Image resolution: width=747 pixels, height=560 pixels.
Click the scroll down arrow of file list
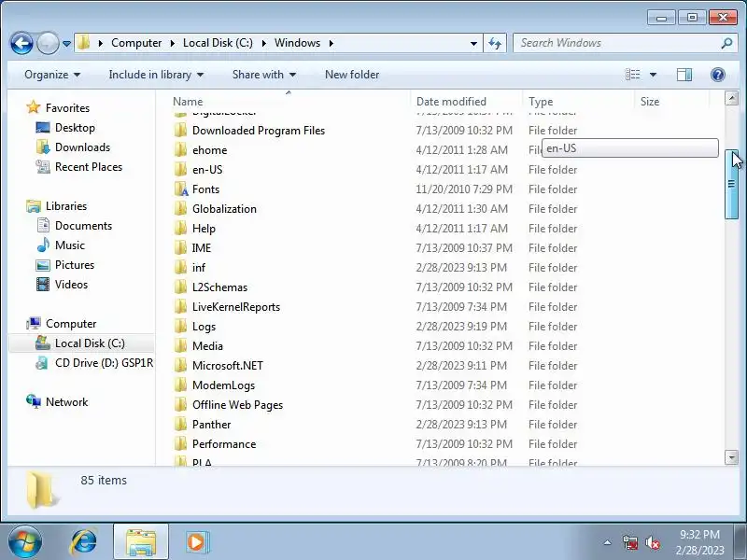pyautogui.click(x=731, y=457)
